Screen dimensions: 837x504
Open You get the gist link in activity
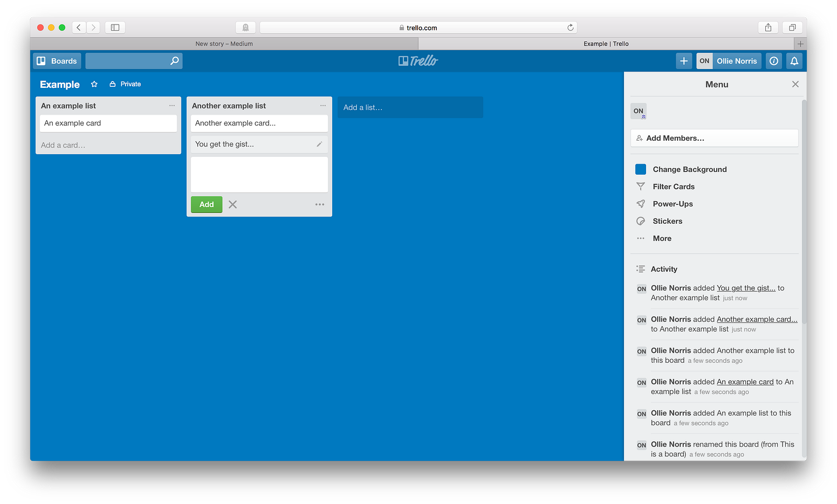click(746, 288)
